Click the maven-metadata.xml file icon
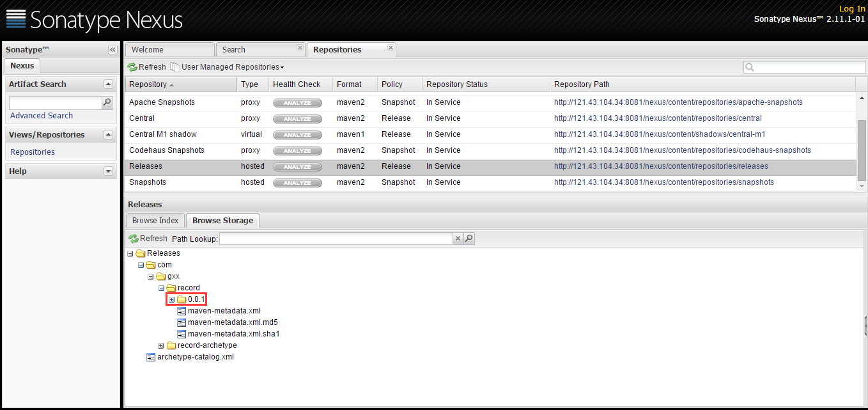Image resolution: width=868 pixels, height=410 pixels. coord(182,311)
